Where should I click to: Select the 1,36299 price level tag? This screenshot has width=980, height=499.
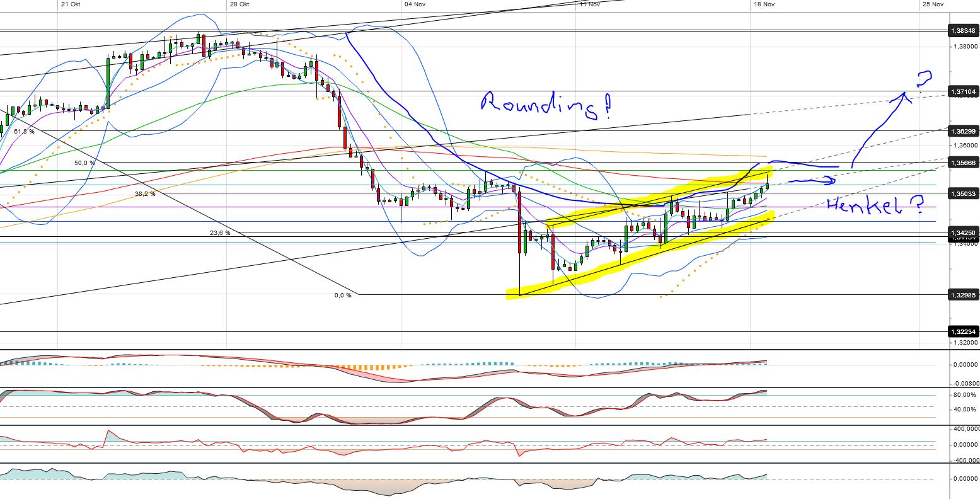coord(964,131)
